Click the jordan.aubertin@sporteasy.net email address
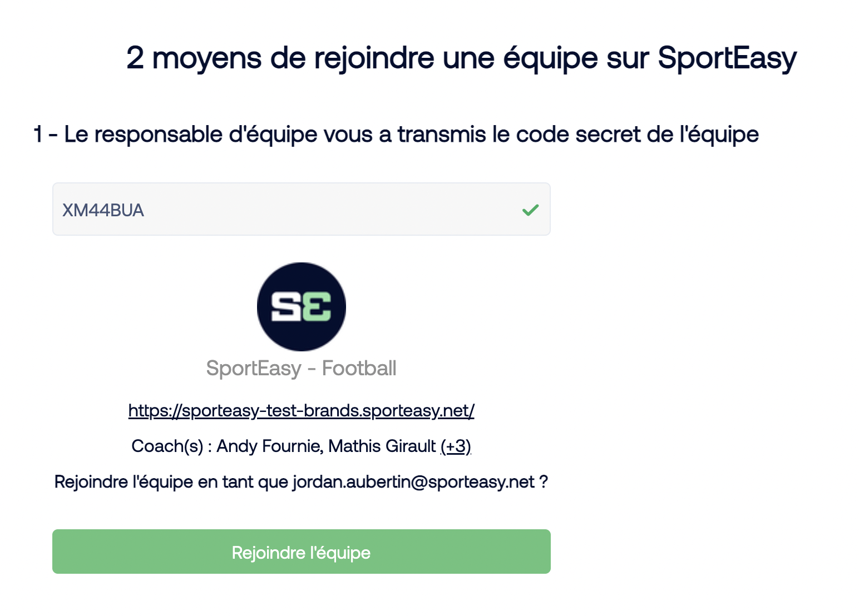This screenshot has height=616, width=859. tap(414, 482)
